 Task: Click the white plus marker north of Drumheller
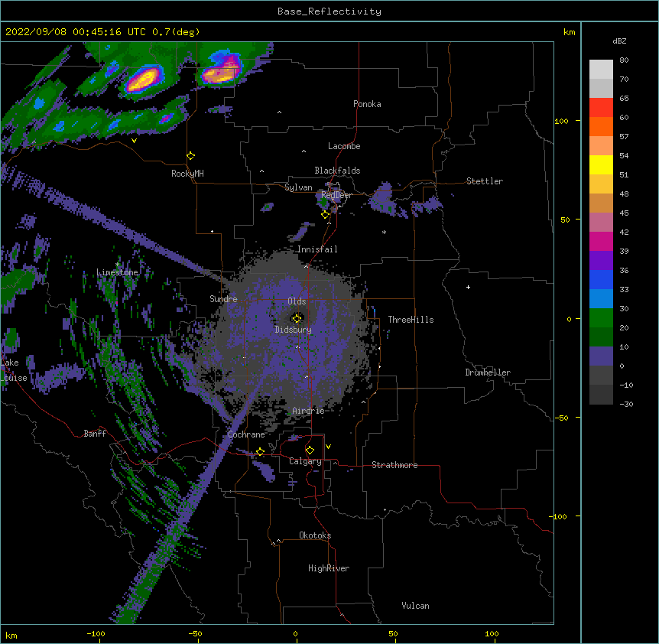tap(468, 287)
